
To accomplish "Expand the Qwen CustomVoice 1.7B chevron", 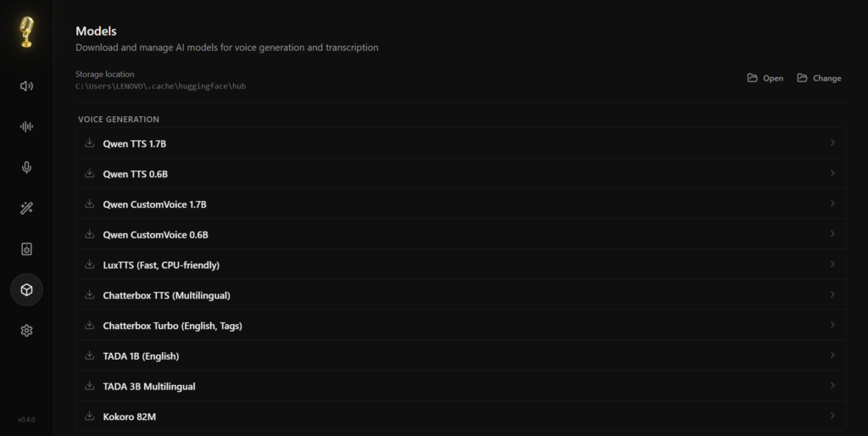I will coord(832,204).
